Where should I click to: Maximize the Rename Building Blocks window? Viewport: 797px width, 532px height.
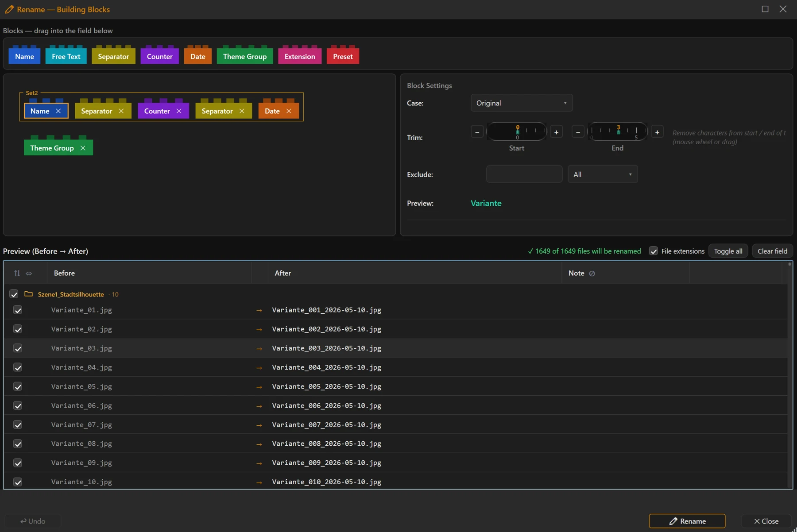click(765, 9)
